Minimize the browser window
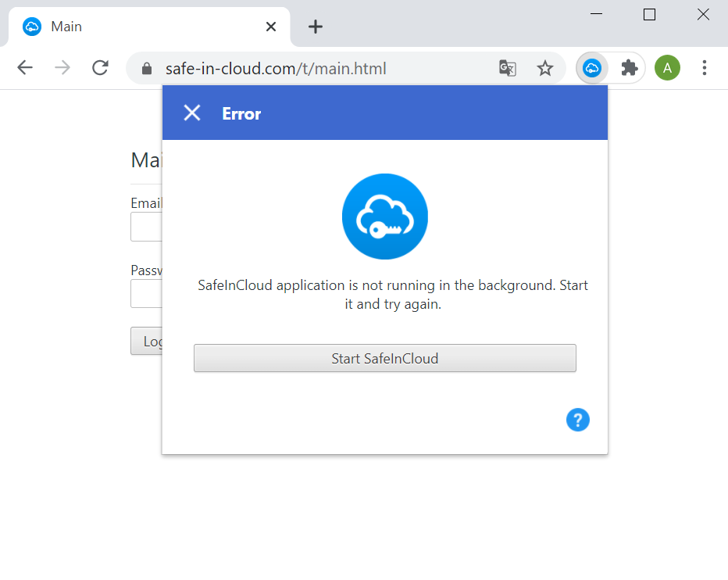 [x=596, y=14]
